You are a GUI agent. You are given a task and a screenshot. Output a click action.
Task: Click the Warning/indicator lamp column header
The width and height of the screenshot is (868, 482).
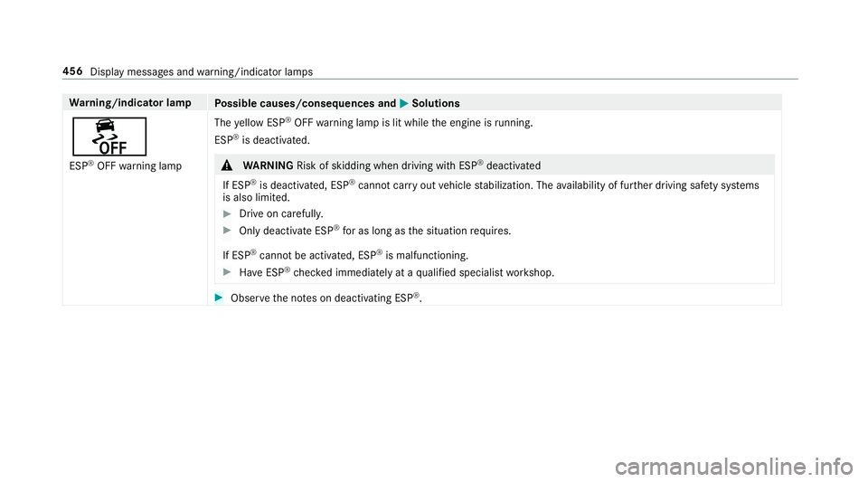pos(123,102)
